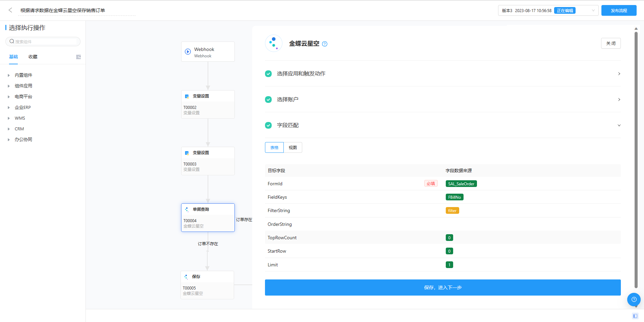Image resolution: width=644 pixels, height=322 pixels.
Task: Click the workflow title input field
Action: 77,10
